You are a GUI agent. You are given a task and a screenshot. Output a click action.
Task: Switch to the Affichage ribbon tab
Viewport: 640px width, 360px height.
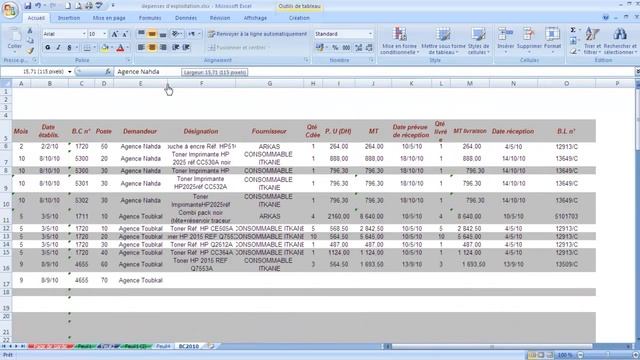255,18
